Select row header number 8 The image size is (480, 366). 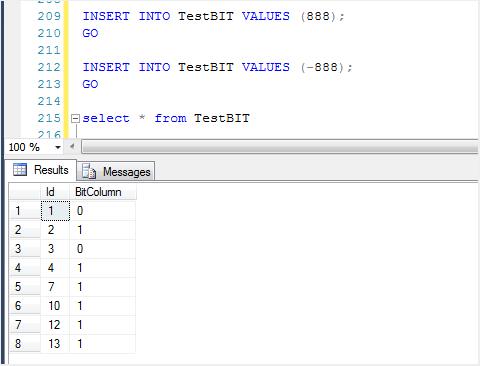coord(25,344)
